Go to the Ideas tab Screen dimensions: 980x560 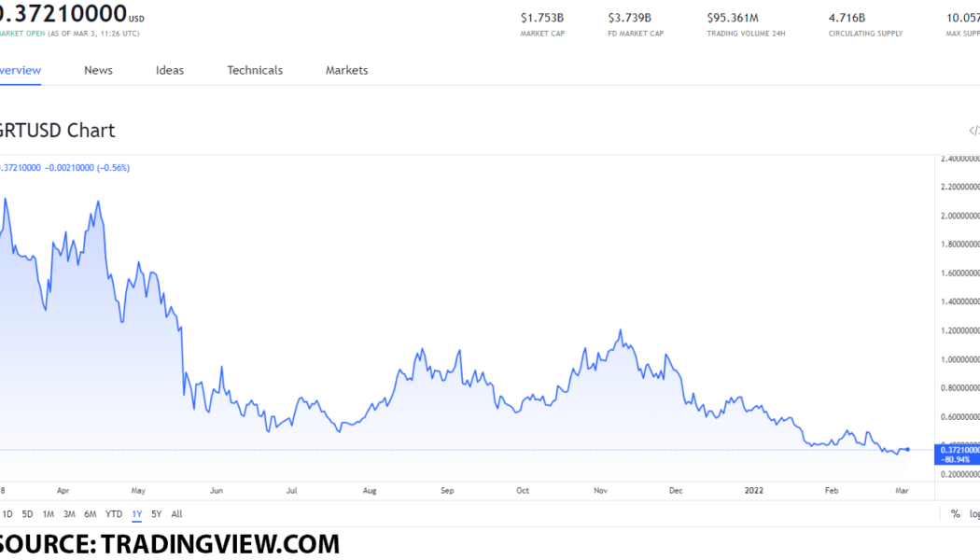(x=169, y=70)
